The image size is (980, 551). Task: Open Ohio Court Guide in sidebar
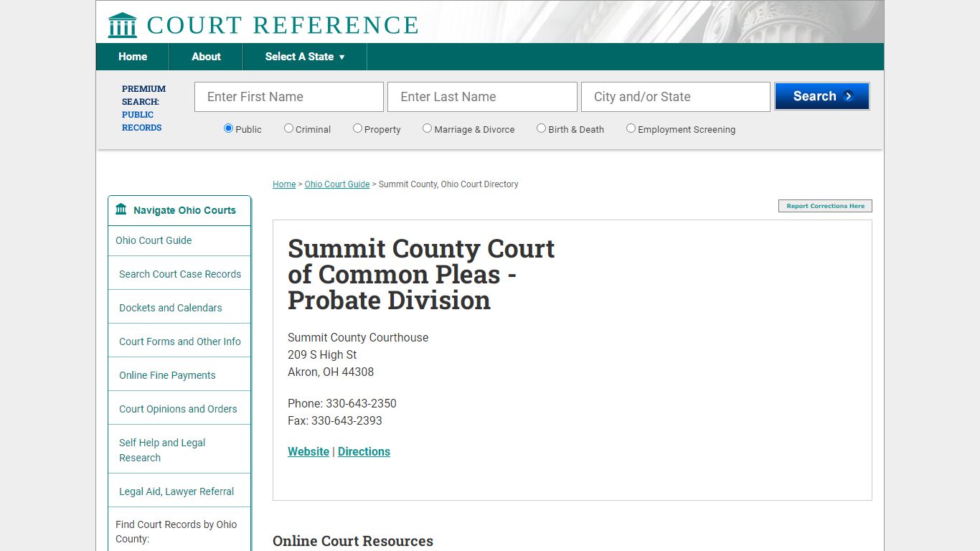154,240
